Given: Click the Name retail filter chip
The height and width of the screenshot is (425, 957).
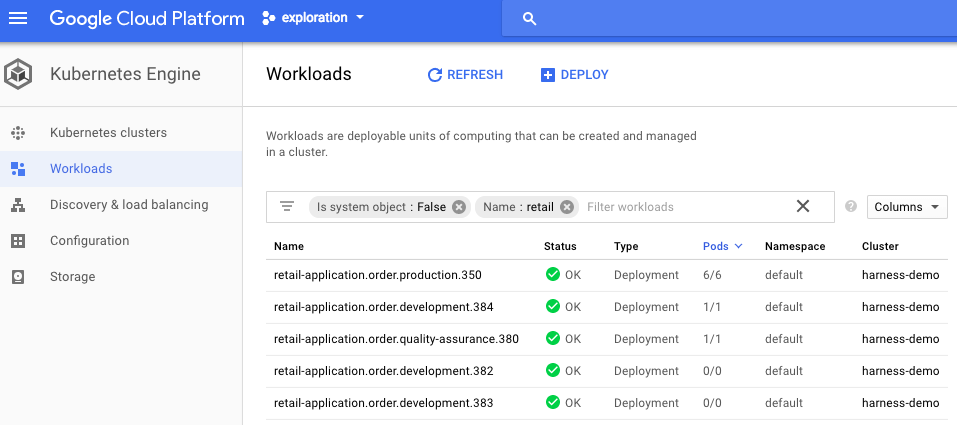Looking at the screenshot, I should (526, 207).
